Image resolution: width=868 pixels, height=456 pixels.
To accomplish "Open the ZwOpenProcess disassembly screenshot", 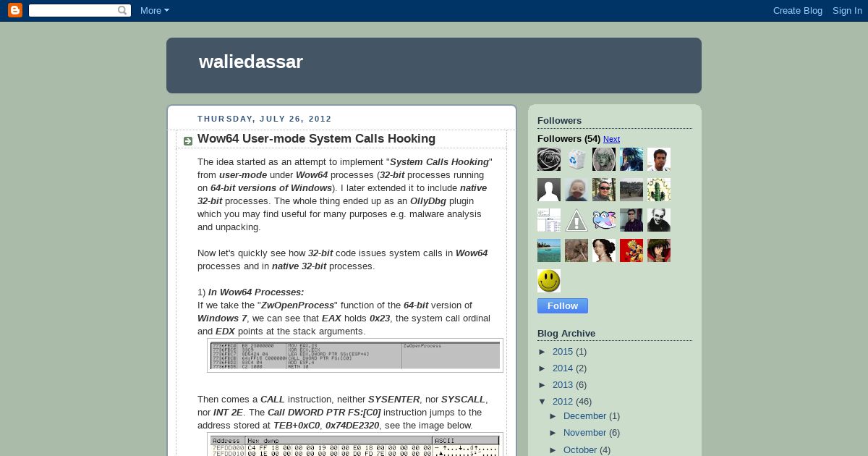I will pos(355,355).
